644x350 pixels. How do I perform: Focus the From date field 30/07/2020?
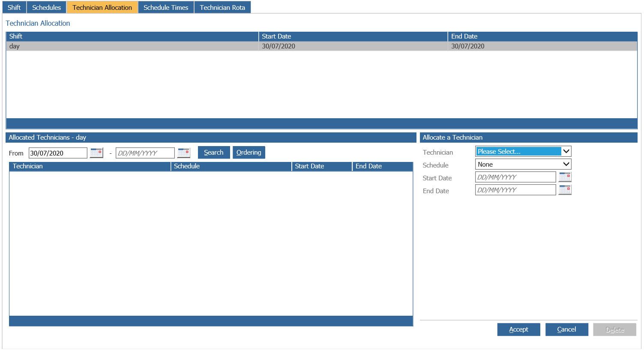click(58, 153)
